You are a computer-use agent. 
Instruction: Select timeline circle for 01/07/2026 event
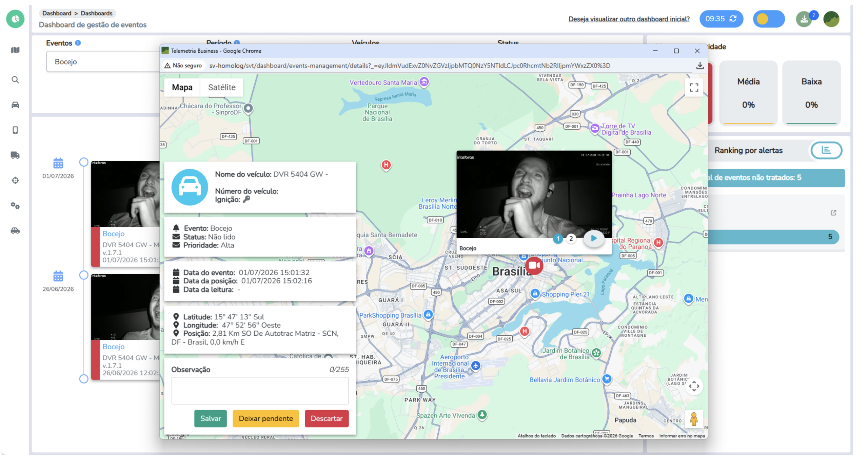pyautogui.click(x=83, y=162)
